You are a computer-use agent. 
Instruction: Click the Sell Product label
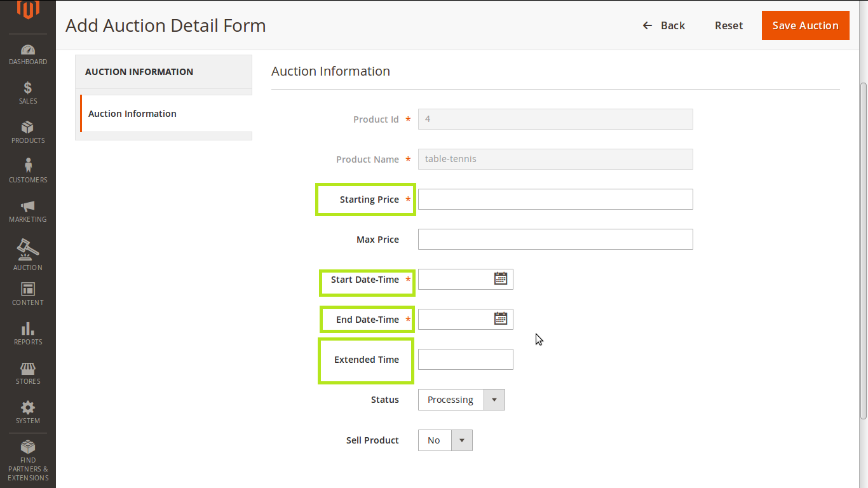[372, 440]
